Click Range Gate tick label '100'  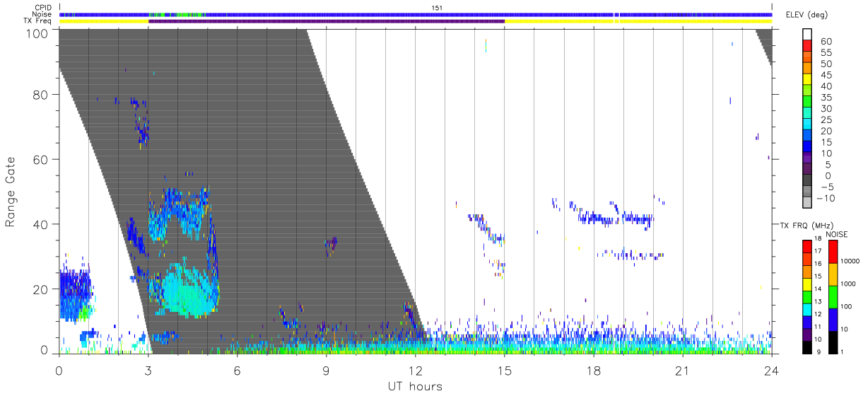click(37, 33)
